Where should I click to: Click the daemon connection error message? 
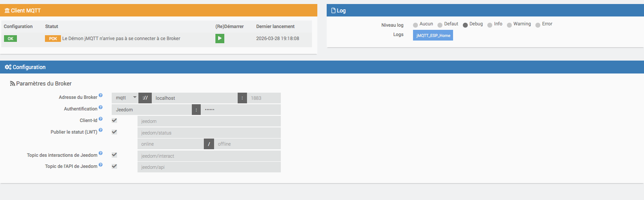point(121,39)
